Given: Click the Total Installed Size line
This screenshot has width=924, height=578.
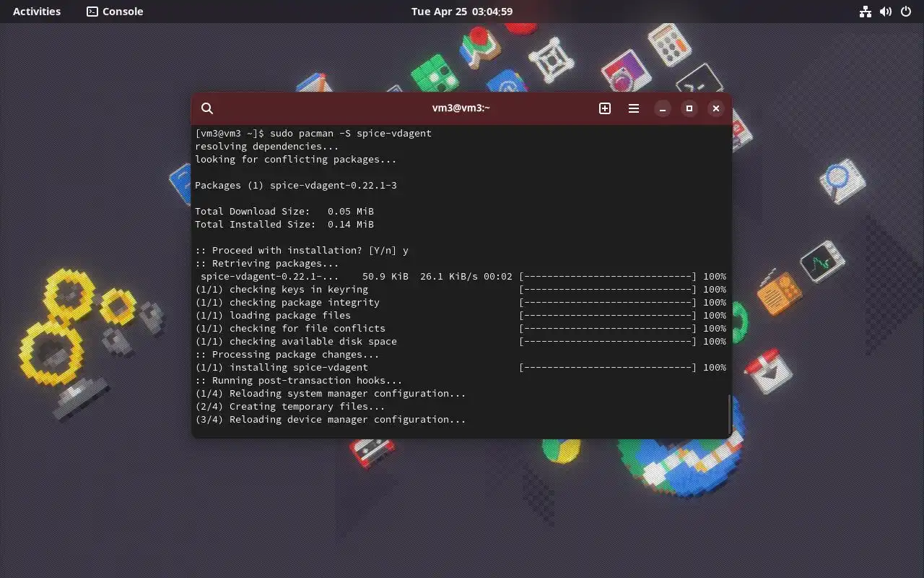Looking at the screenshot, I should pyautogui.click(x=284, y=224).
